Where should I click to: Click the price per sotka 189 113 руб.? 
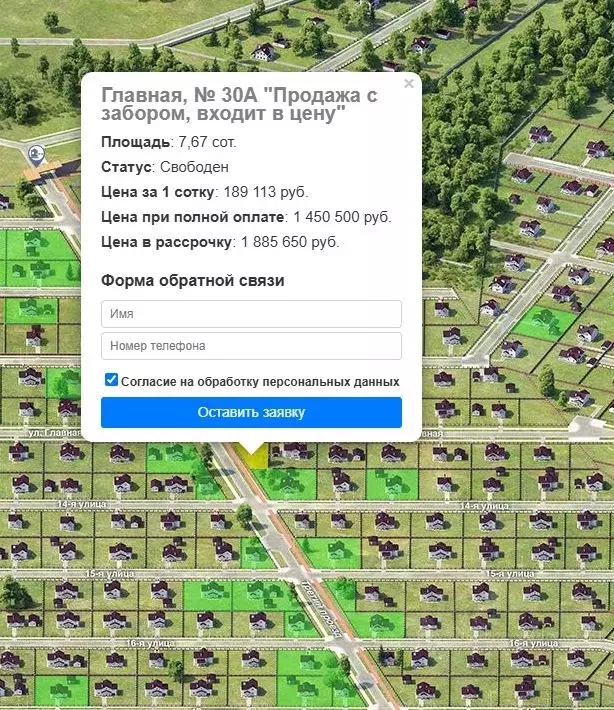[205, 192]
